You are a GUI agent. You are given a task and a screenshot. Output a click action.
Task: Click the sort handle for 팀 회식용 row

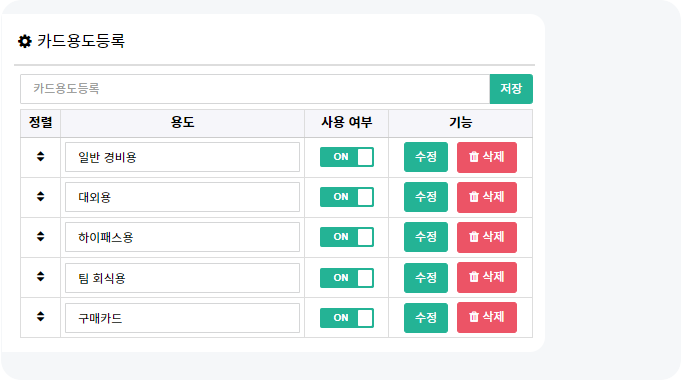40,276
